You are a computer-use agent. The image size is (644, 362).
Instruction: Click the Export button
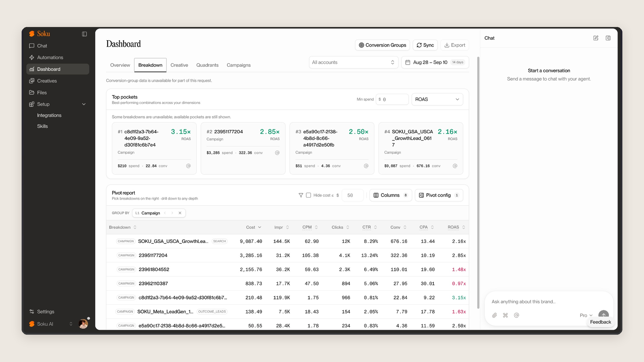(x=455, y=45)
